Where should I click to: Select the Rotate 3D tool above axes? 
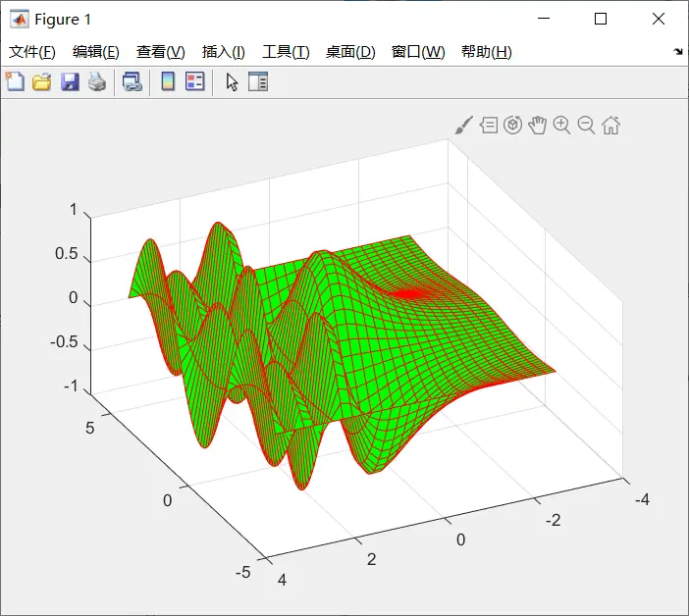pos(512,126)
